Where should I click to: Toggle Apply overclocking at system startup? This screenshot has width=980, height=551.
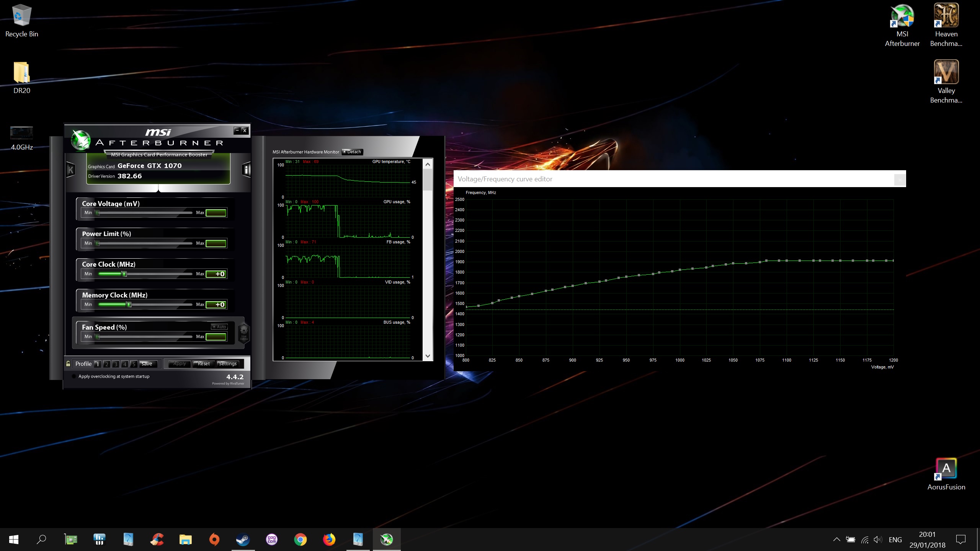[73, 376]
